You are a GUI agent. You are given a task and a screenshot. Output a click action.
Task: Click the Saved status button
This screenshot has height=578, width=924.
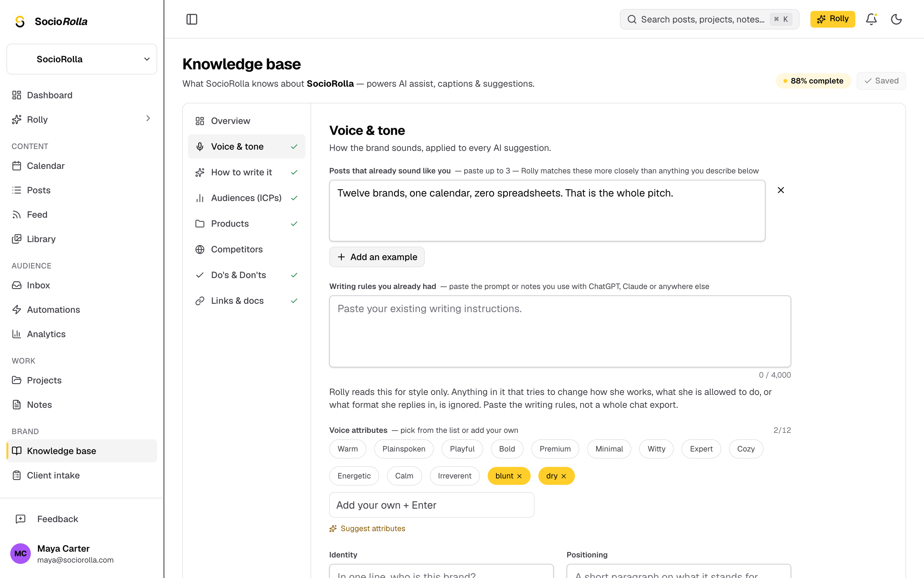(x=881, y=81)
